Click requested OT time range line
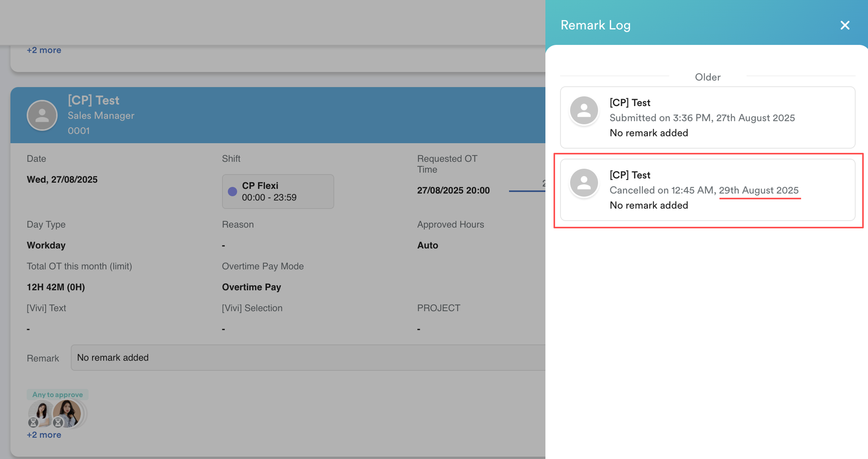868x459 pixels. (x=527, y=191)
